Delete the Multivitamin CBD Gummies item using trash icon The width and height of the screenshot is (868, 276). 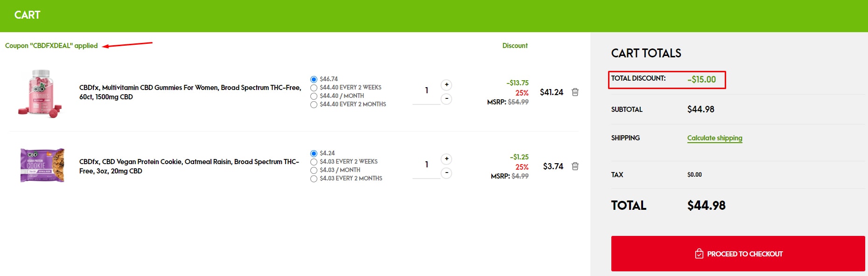[x=575, y=92]
